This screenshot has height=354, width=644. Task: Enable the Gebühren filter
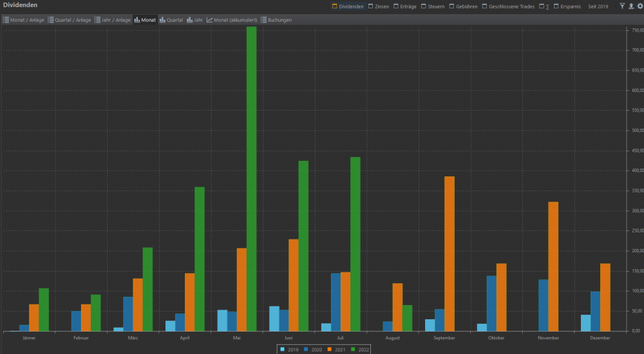tap(463, 6)
